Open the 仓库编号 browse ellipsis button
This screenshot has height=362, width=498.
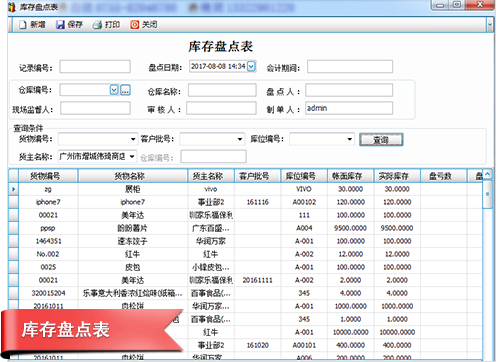point(125,90)
